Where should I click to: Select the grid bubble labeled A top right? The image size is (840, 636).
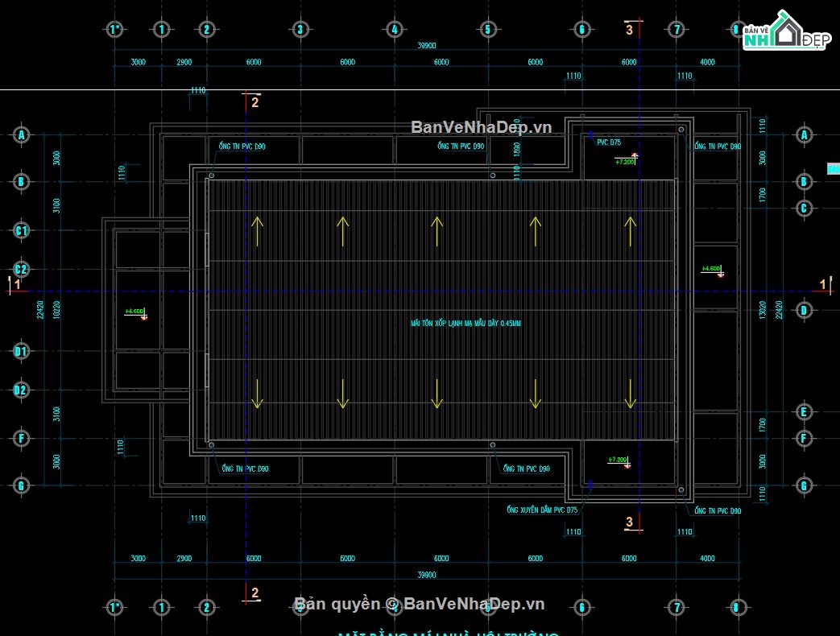803,134
